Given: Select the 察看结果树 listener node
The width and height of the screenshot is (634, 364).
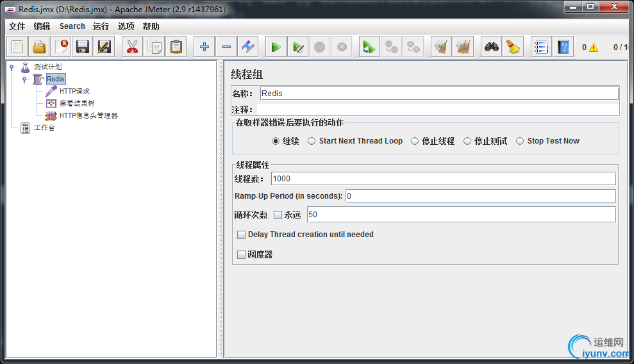Looking at the screenshot, I should [77, 103].
